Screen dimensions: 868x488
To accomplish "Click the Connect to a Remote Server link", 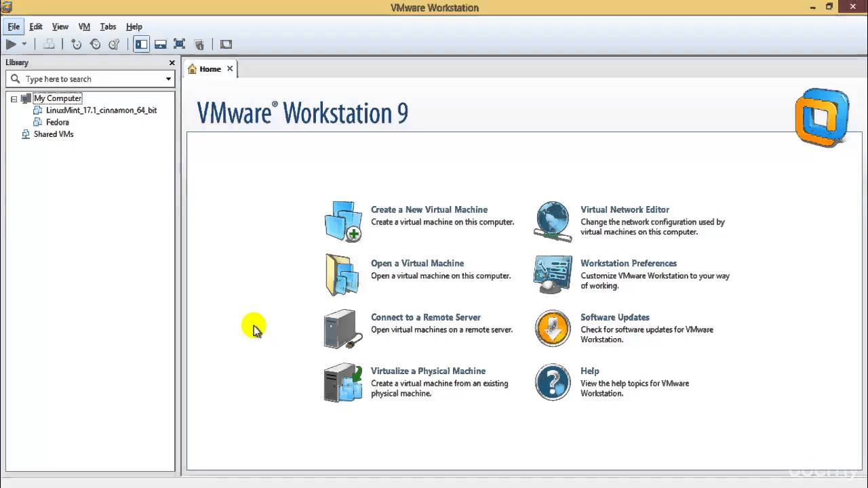I will tap(426, 317).
